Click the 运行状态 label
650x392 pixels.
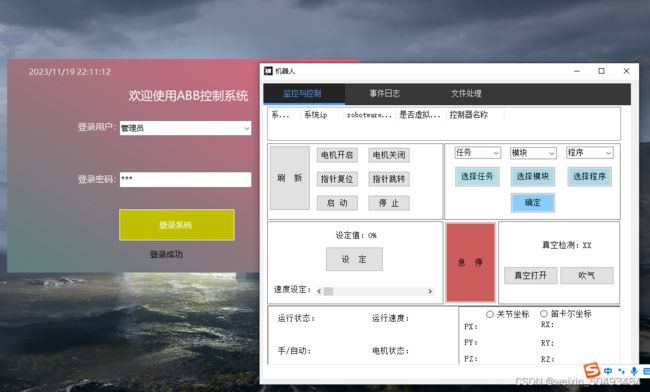tap(296, 319)
